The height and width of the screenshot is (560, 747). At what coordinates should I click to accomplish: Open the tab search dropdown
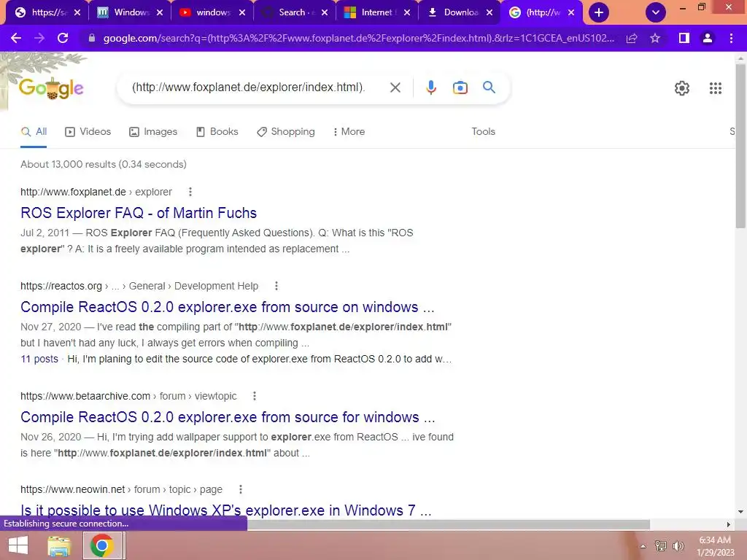656,12
